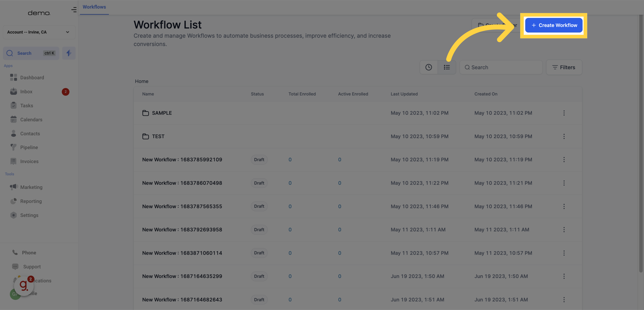The width and height of the screenshot is (644, 310).
Task: Open the sidebar Search ctrl K box
Action: pos(31,53)
